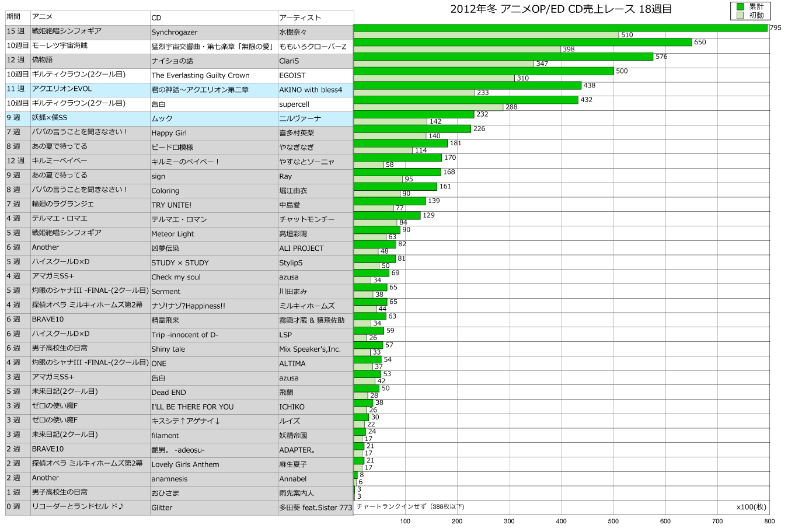
Task: Click the ももいろクローバーZ sales bar
Action: pos(519,42)
